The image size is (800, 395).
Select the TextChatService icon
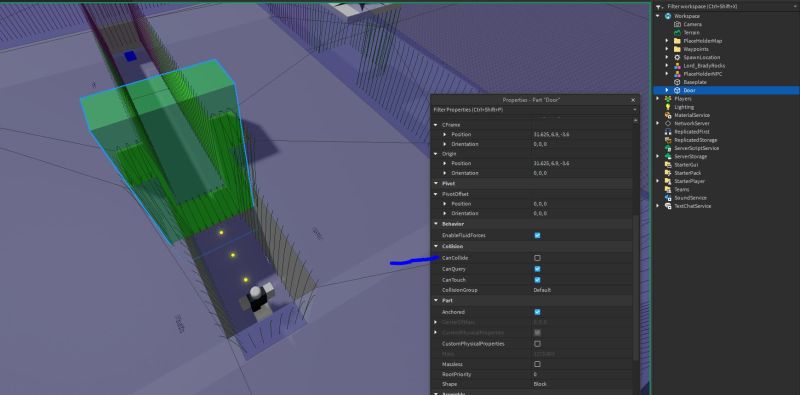click(x=668, y=206)
